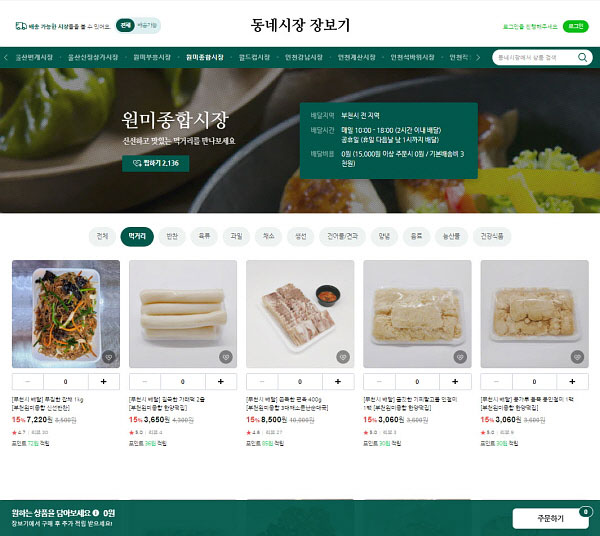Show previous markets with left chevron arrow
This screenshot has width=600, height=536.
point(6,57)
